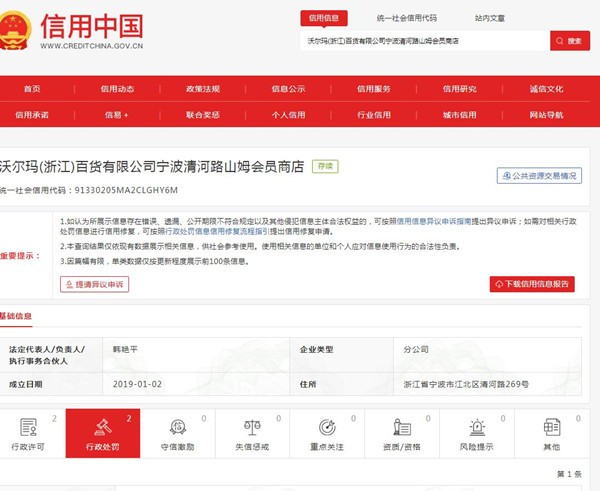
Task: Click legal representative name 韩艳平
Action: (x=125, y=349)
